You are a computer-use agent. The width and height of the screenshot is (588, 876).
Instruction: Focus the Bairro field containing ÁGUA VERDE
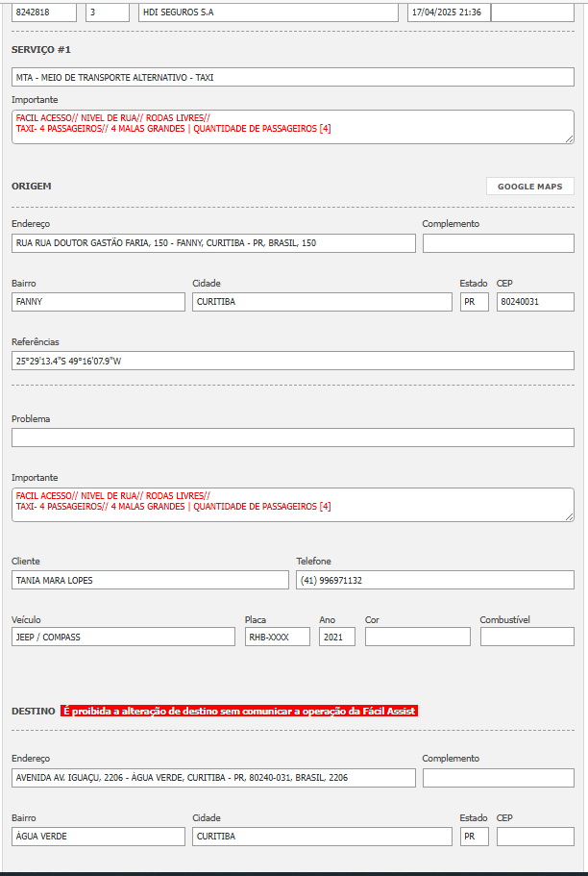[98, 837]
